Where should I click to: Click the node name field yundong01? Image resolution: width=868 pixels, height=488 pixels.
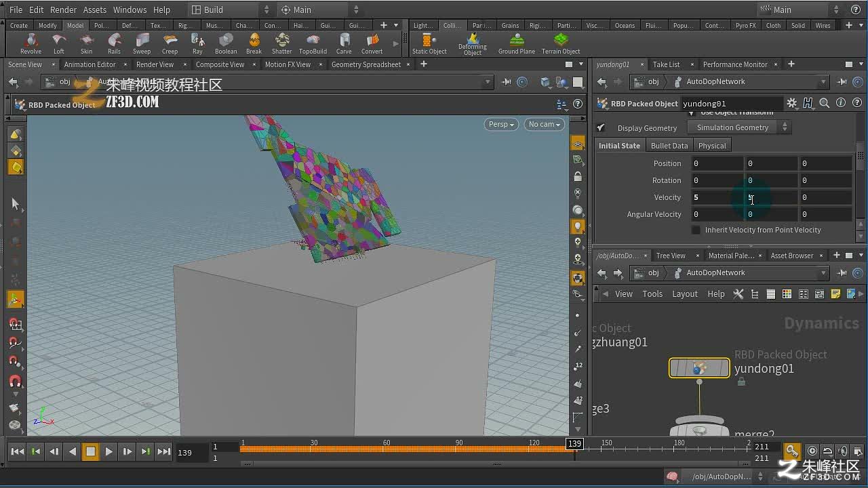coord(731,104)
